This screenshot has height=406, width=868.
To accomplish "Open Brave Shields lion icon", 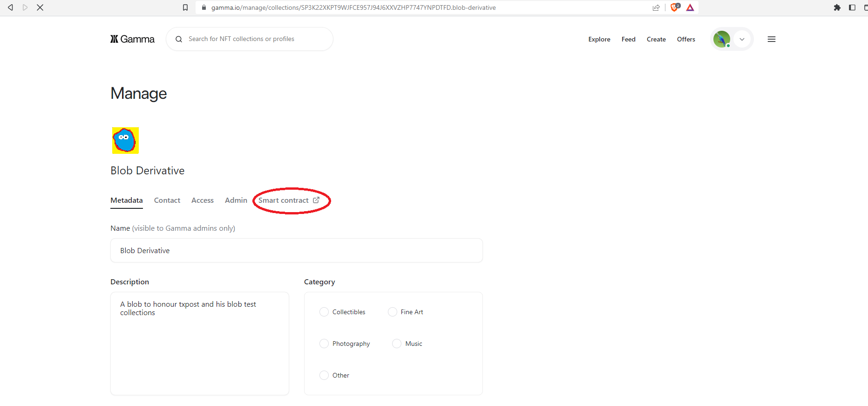I will tap(675, 7).
